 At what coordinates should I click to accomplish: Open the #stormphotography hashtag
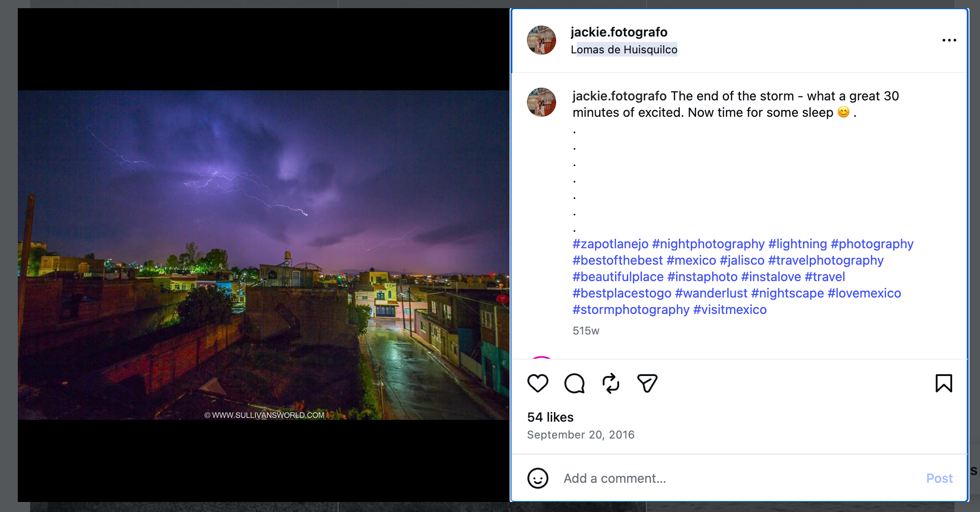[x=631, y=310]
